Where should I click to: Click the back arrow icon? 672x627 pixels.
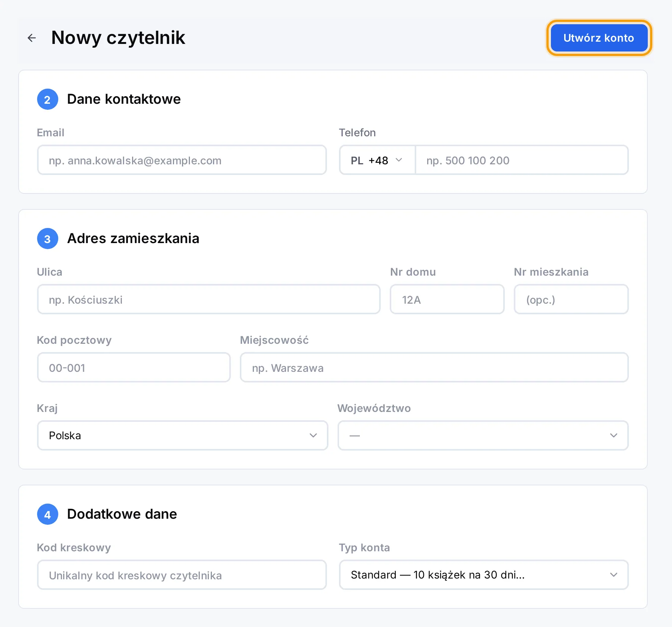pos(32,38)
